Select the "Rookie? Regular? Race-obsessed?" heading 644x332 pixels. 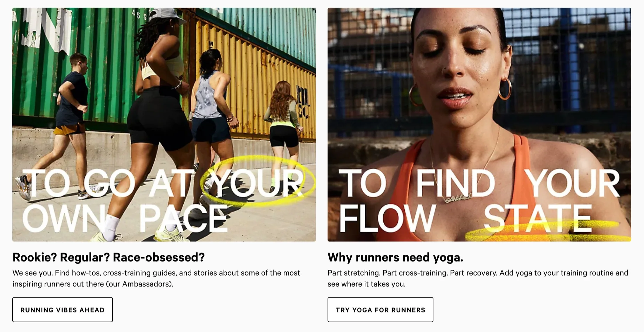tap(109, 257)
